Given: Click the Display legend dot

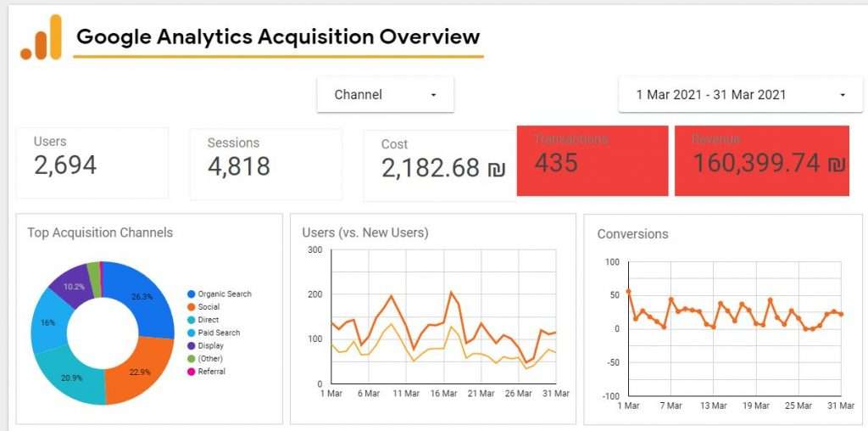Looking at the screenshot, I should (192, 345).
